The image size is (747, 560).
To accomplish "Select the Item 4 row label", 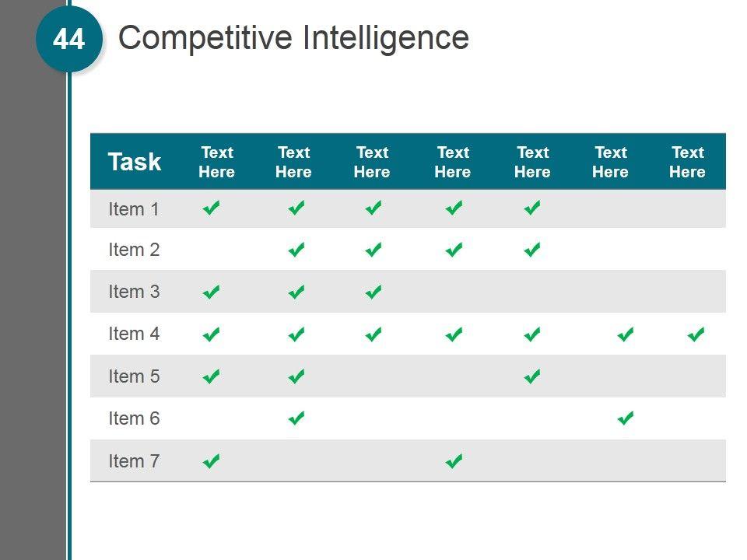I will [x=134, y=334].
